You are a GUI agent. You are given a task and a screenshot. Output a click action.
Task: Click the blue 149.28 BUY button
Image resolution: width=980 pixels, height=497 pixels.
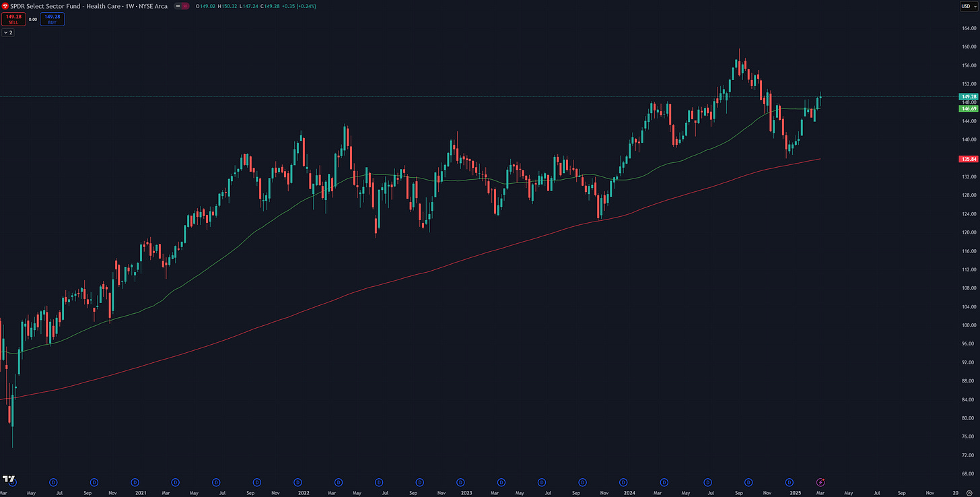(52, 19)
